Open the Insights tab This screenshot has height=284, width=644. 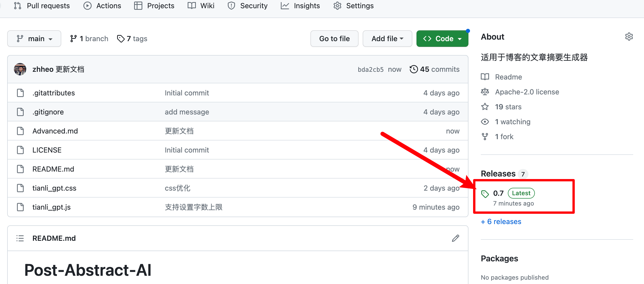click(300, 6)
